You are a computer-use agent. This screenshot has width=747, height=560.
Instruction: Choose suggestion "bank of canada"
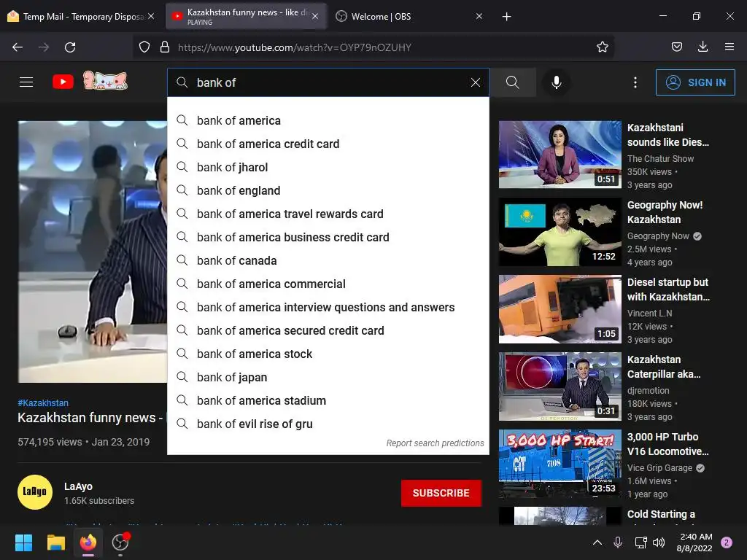(x=328, y=260)
